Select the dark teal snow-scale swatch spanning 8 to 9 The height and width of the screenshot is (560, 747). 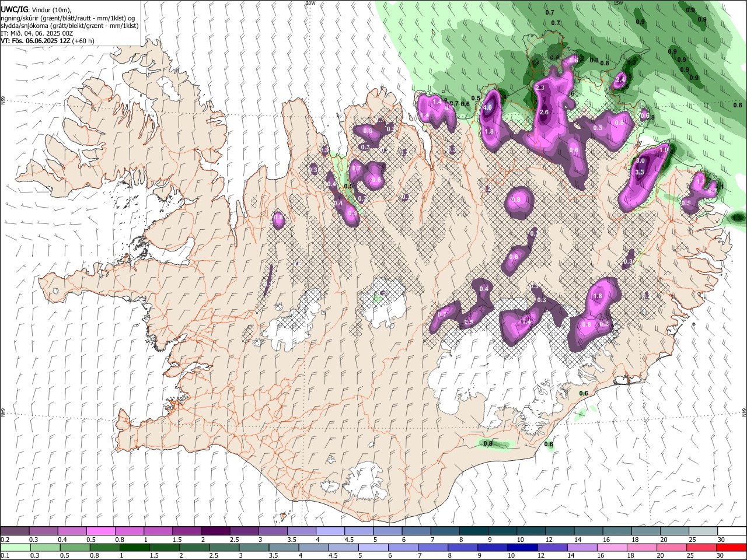click(x=473, y=531)
